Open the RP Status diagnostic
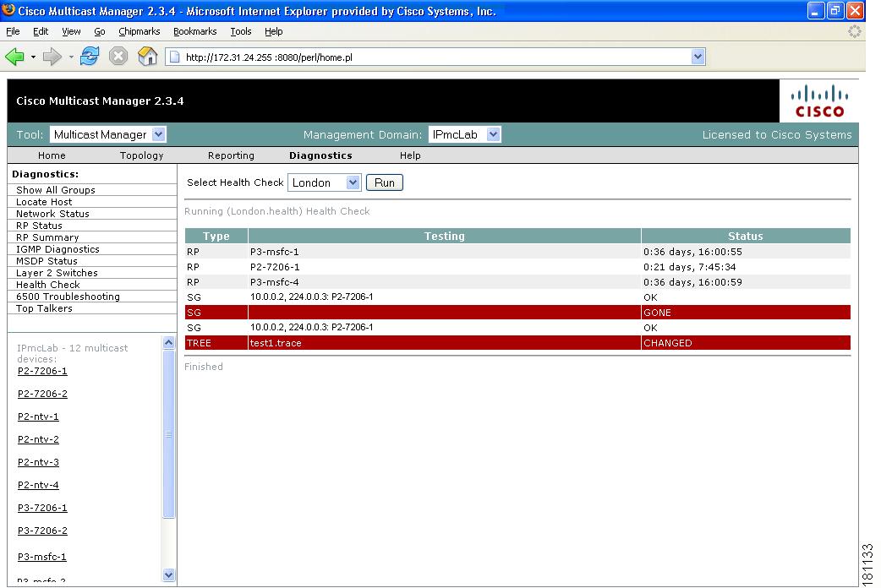The width and height of the screenshot is (881, 588). pyautogui.click(x=40, y=226)
